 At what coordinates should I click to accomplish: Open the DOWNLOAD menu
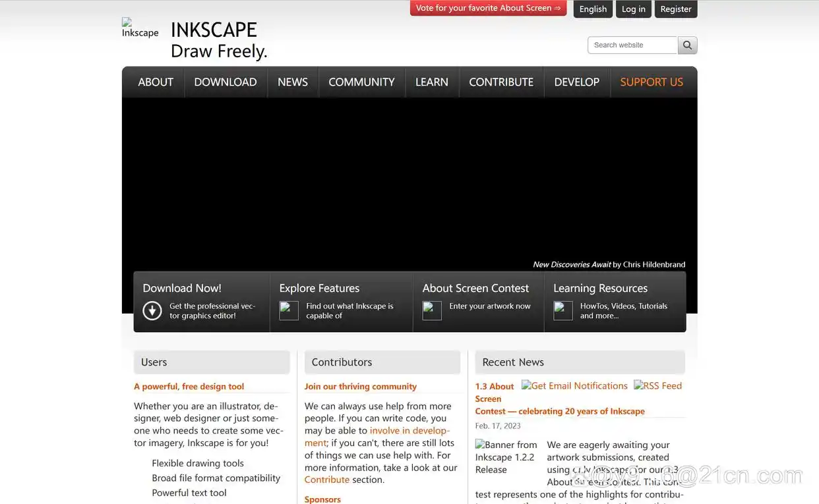(x=226, y=82)
